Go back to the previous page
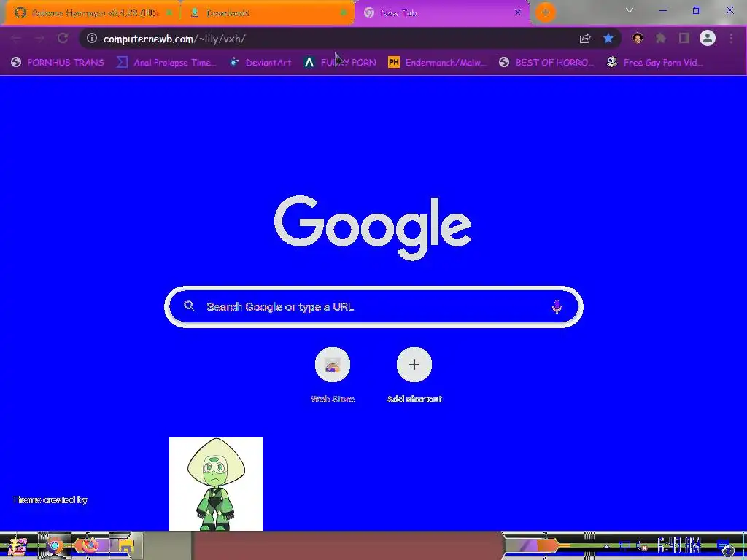This screenshot has height=560, width=747. 16,39
